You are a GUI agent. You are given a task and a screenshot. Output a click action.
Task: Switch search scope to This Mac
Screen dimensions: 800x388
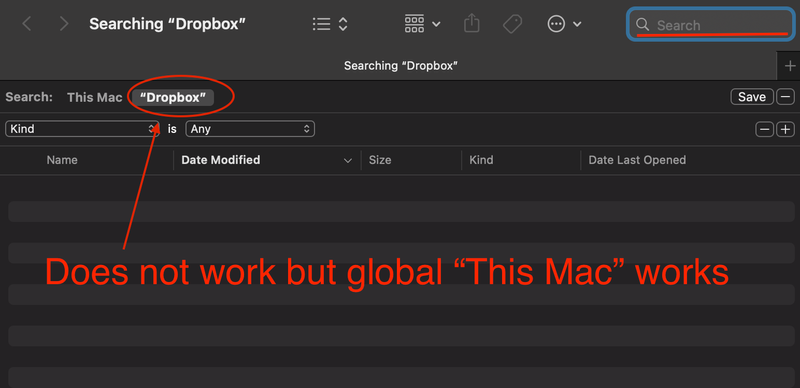95,98
